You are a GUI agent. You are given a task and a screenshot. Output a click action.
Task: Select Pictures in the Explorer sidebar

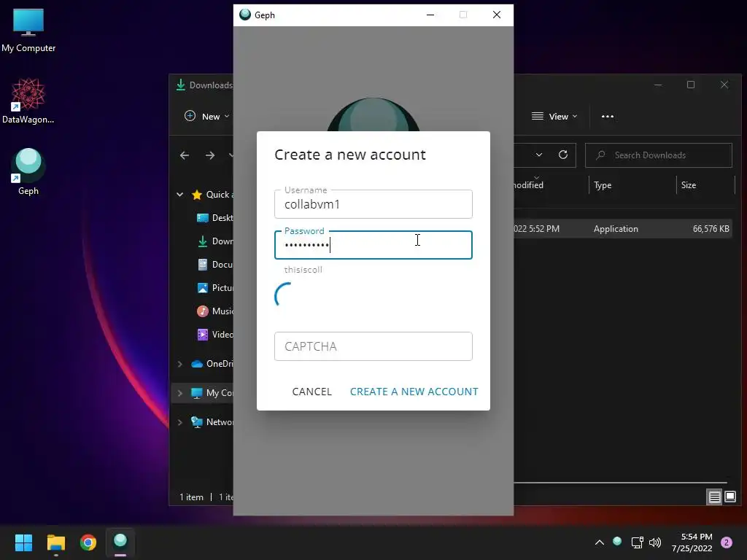pyautogui.click(x=214, y=287)
